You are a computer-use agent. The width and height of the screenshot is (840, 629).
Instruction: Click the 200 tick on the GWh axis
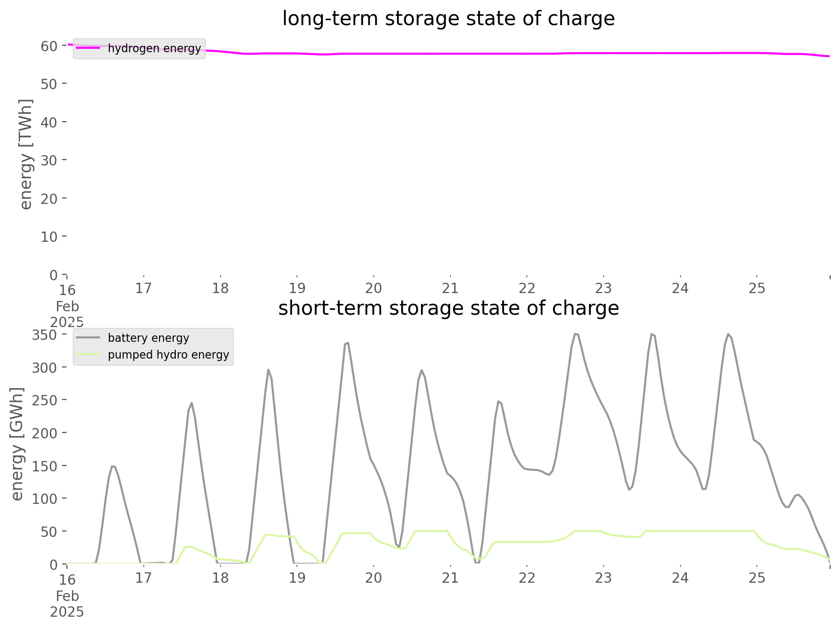pyautogui.click(x=46, y=433)
